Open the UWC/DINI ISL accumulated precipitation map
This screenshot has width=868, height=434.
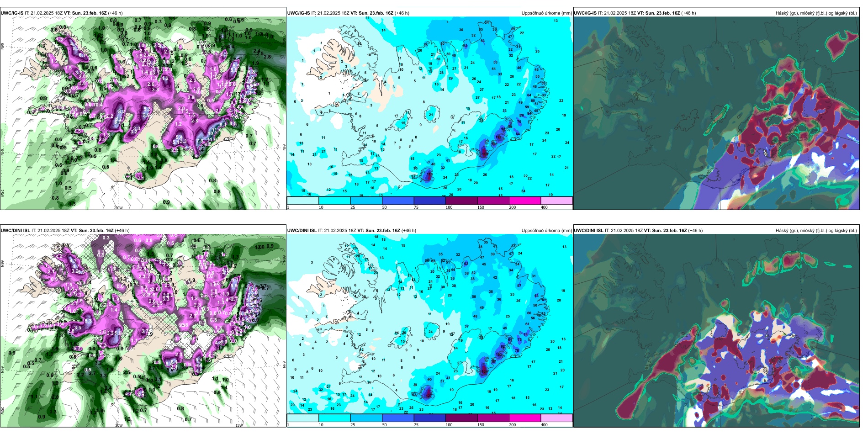click(x=429, y=331)
